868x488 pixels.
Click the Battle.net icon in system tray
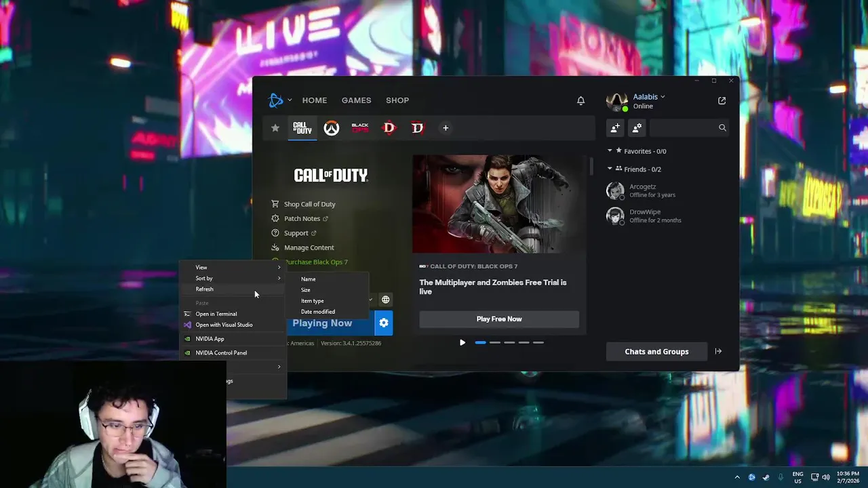click(751, 477)
